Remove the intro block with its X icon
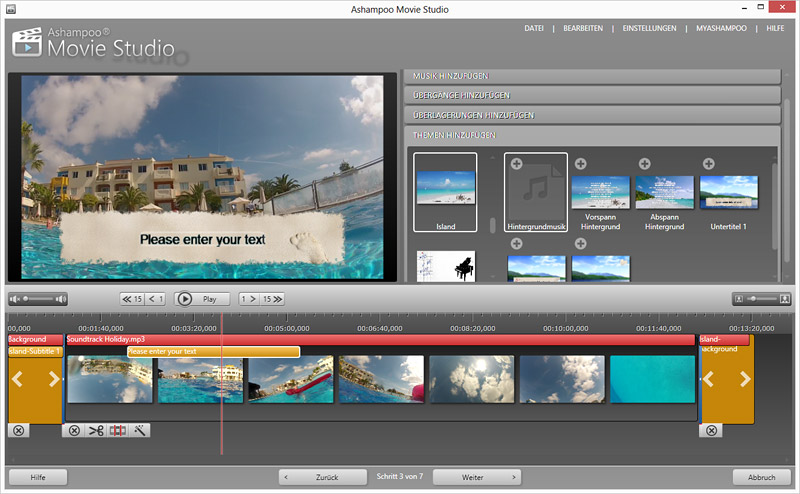800x494 pixels. point(19,430)
